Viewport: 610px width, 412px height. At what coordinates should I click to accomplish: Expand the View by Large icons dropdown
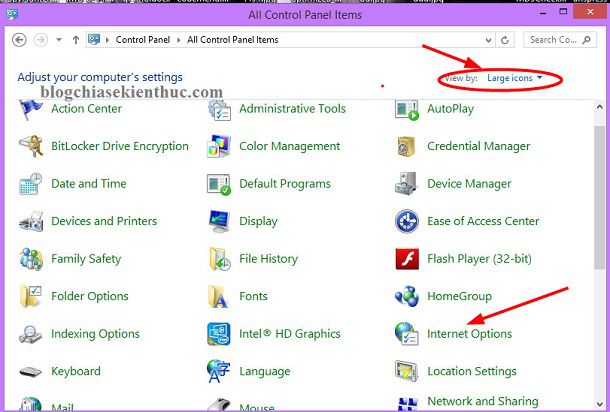[x=515, y=77]
